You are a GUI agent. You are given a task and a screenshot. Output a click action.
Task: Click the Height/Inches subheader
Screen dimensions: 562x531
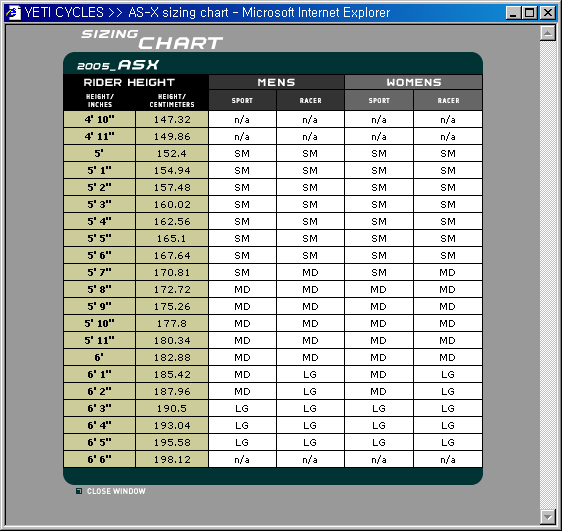pos(100,101)
